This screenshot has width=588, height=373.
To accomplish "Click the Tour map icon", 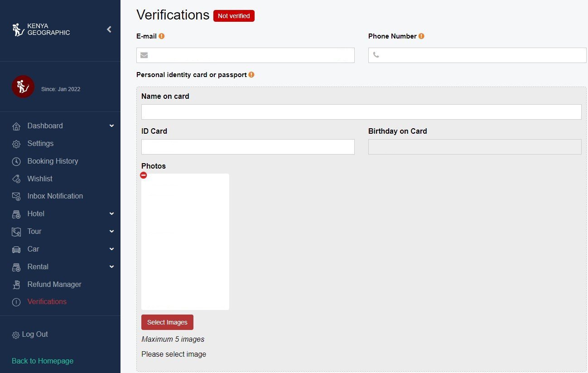I will click(16, 232).
